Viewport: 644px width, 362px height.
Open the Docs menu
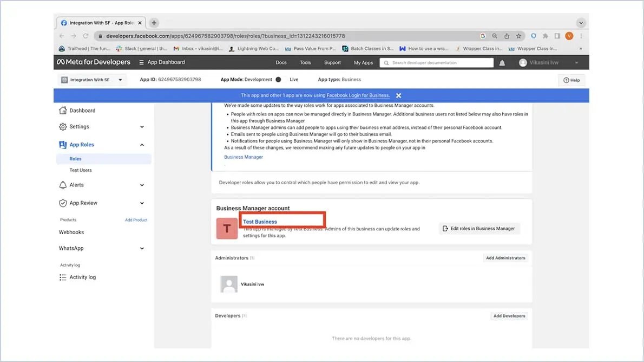tap(281, 62)
